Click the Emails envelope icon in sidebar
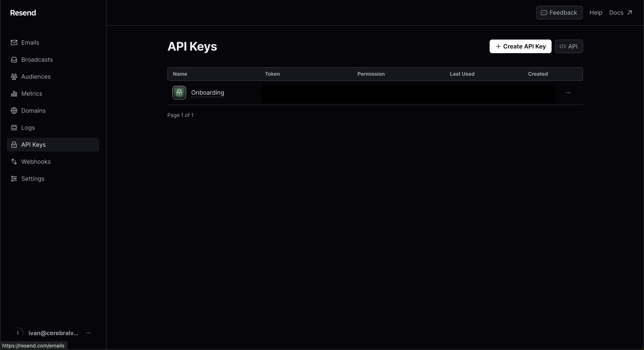The width and height of the screenshot is (644, 350). coord(14,43)
